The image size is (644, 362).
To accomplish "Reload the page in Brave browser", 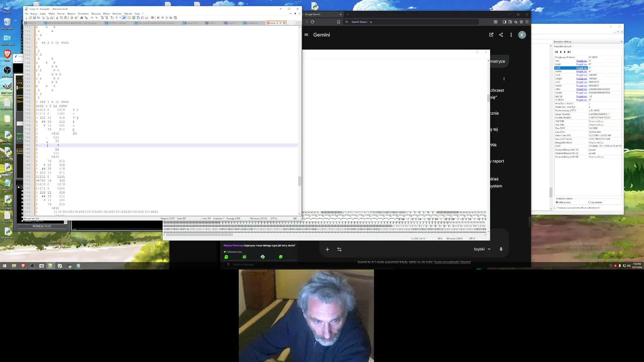I will pyautogui.click(x=312, y=22).
